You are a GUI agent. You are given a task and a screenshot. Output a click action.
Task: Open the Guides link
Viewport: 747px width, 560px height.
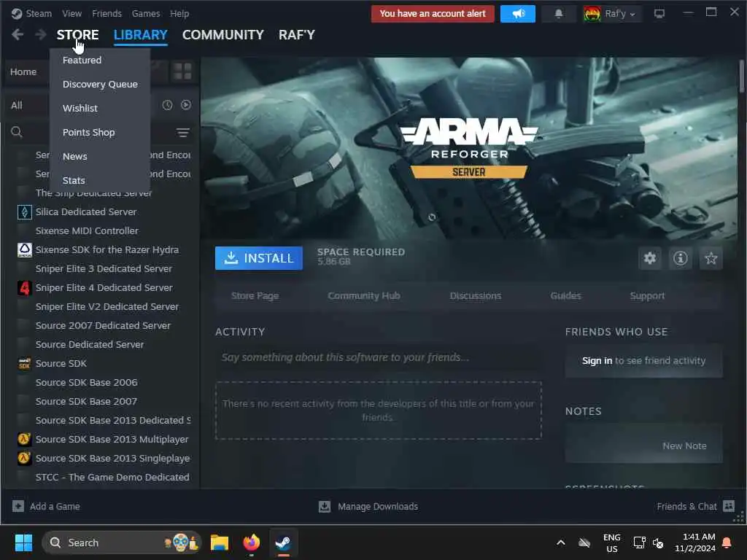pos(565,296)
